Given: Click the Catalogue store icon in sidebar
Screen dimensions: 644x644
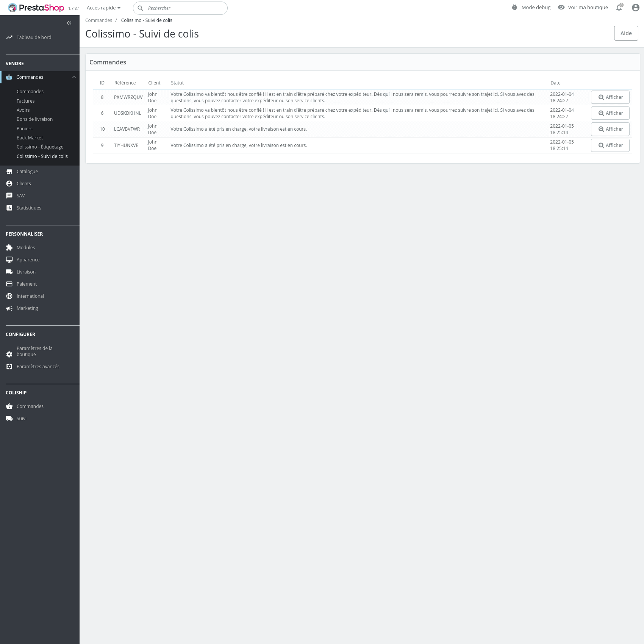Looking at the screenshot, I should (9, 172).
